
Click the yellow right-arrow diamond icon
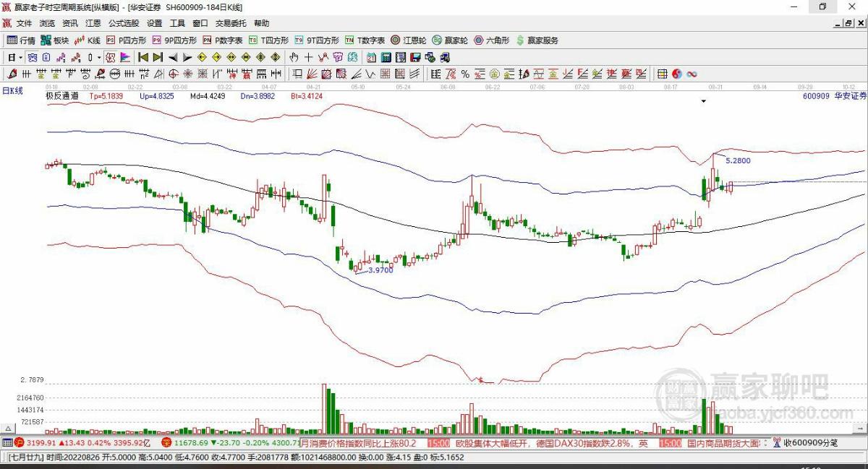(x=216, y=57)
